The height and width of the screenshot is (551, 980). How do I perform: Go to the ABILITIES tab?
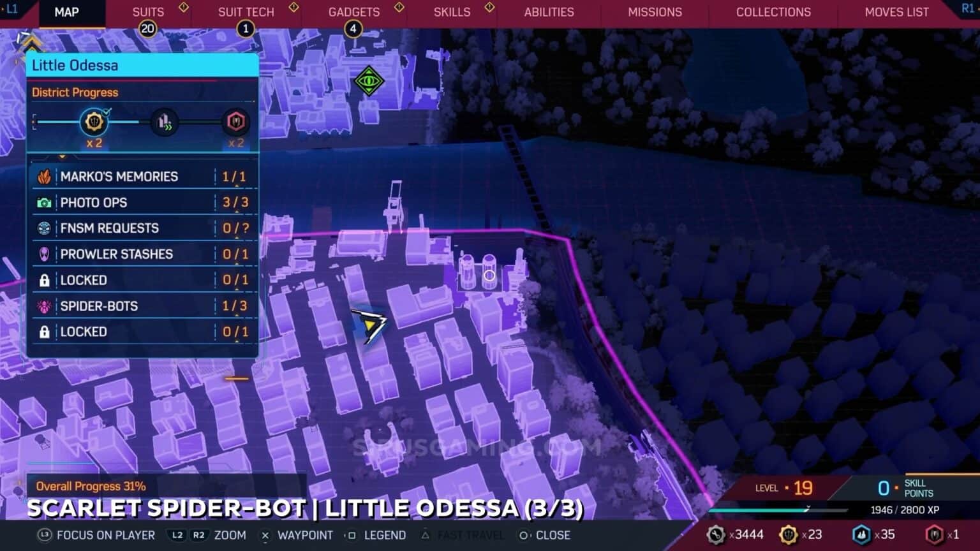point(549,12)
